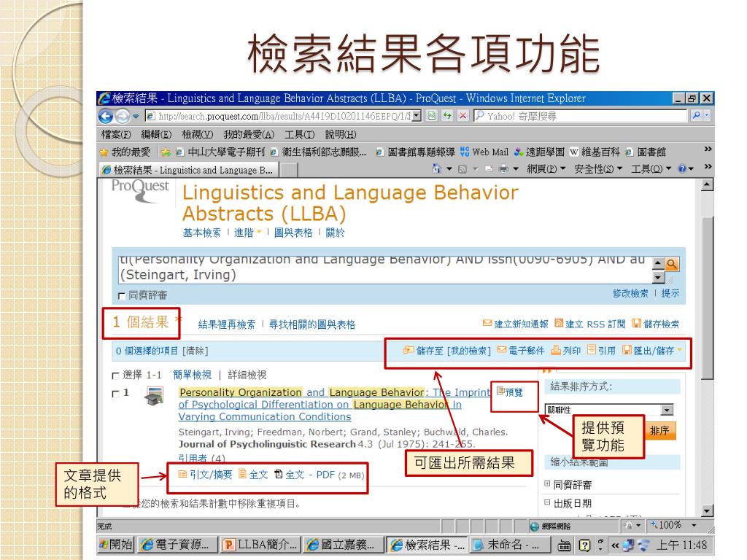Screen dimensions: 747x560
Task: Click 電子郵件 email icon
Action: click(x=502, y=350)
